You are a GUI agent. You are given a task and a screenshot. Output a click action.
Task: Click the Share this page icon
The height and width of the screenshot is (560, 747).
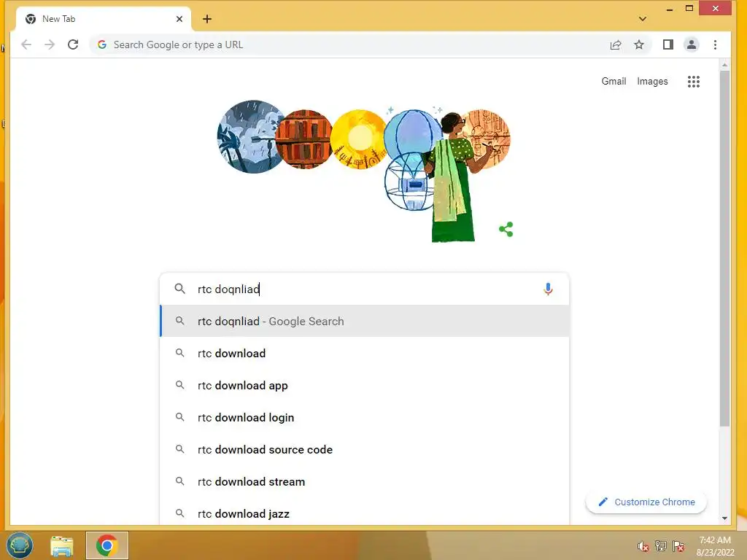(616, 44)
